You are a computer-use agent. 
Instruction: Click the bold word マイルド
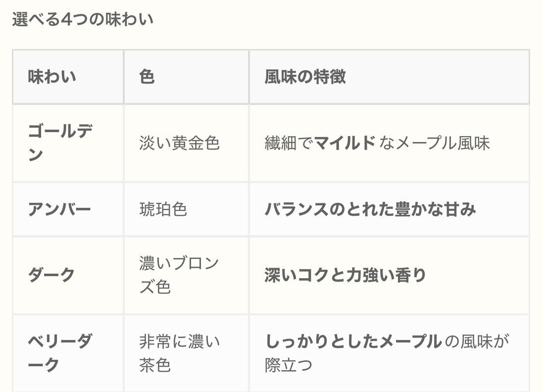coord(345,144)
